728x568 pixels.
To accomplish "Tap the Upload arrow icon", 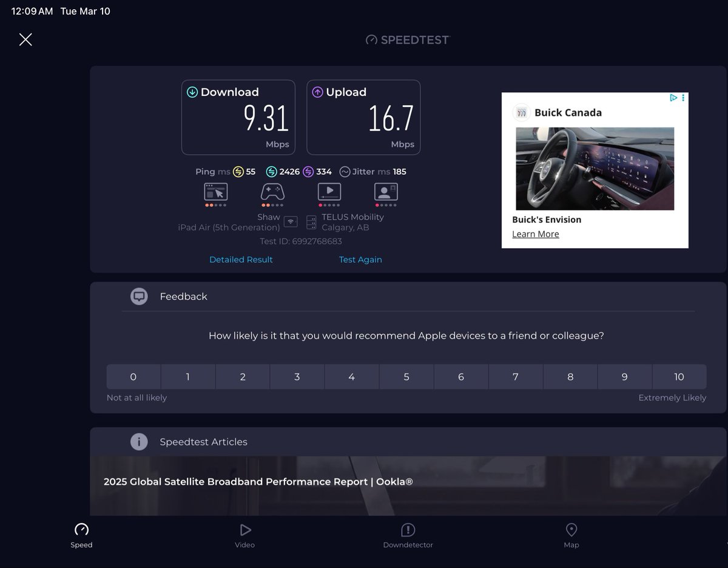I will point(317,92).
